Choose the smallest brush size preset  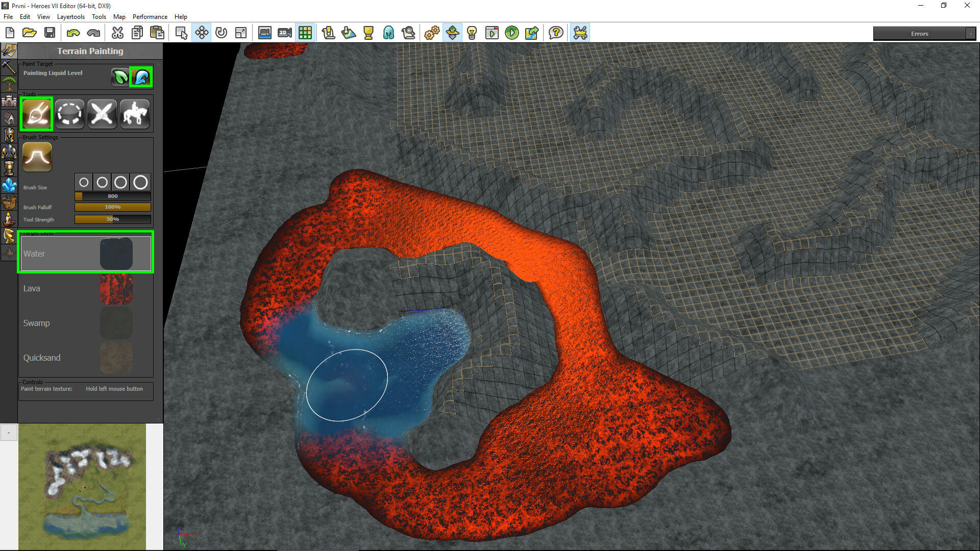pos(84,182)
